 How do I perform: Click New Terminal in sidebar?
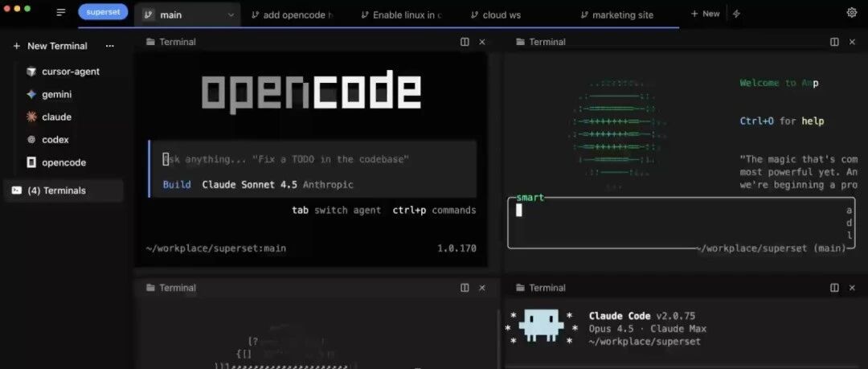click(x=57, y=46)
